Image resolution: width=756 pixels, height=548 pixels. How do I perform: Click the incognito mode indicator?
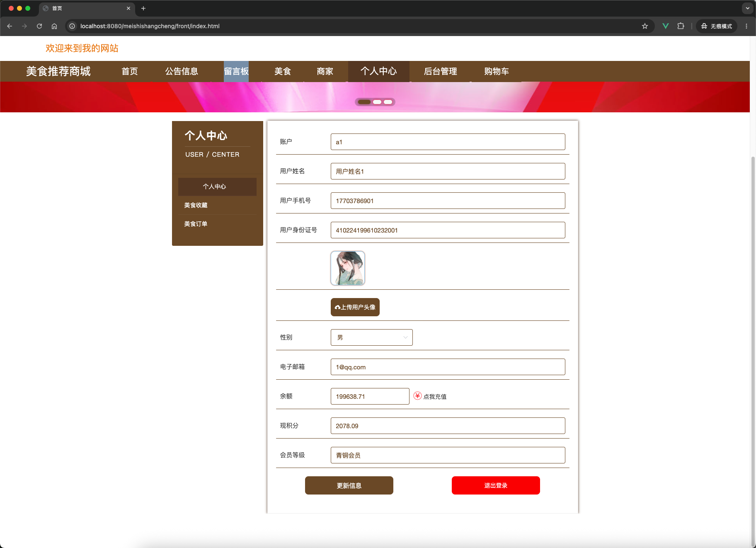pyautogui.click(x=717, y=26)
